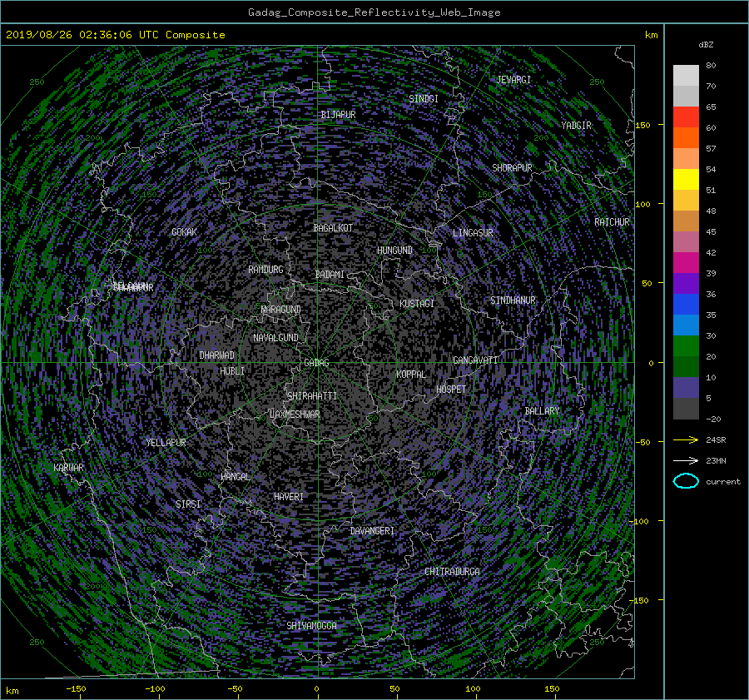This screenshot has height=700, width=749.
Task: Click the NAVALGUND city label
Action: 276,338
